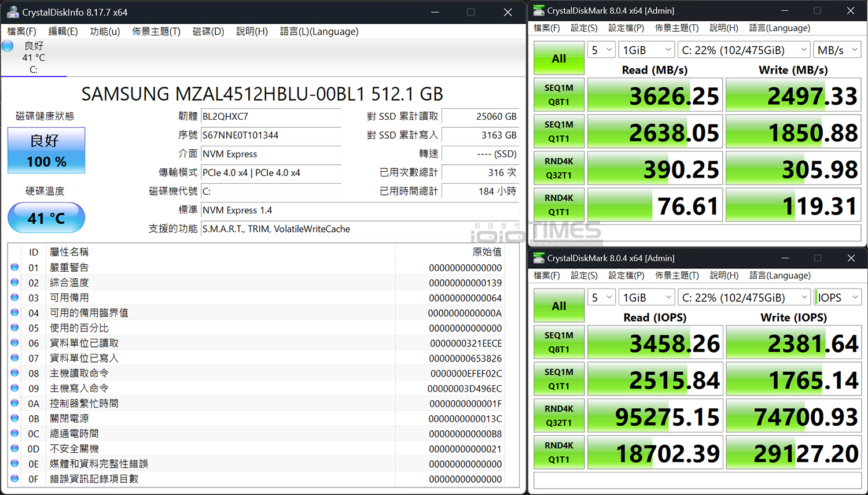Click the 良好 100 % health status button
The width and height of the screenshot is (868, 495).
coord(46,150)
